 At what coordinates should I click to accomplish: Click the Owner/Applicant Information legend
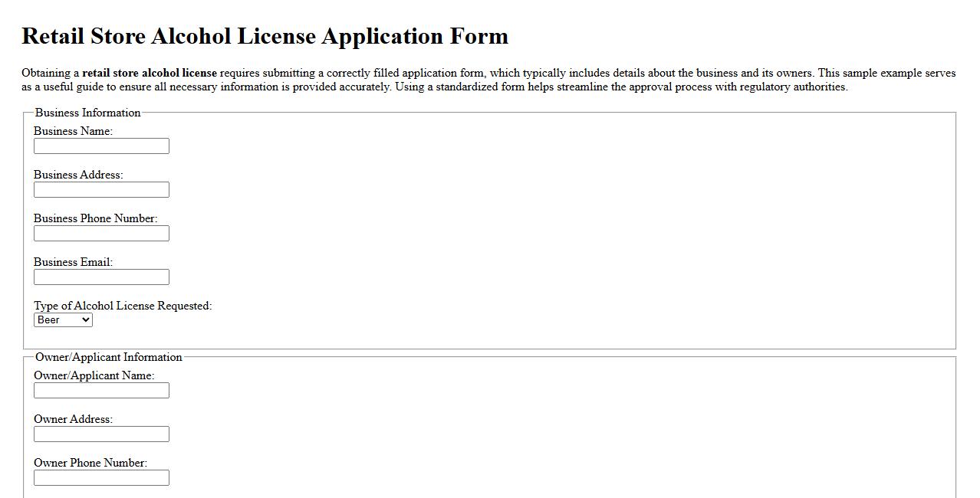[x=109, y=357]
